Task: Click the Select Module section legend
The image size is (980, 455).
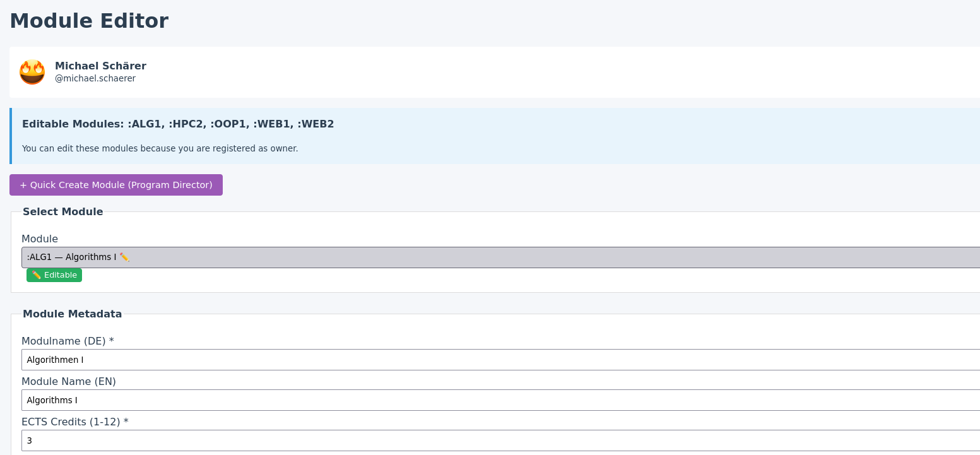Action: tap(63, 211)
